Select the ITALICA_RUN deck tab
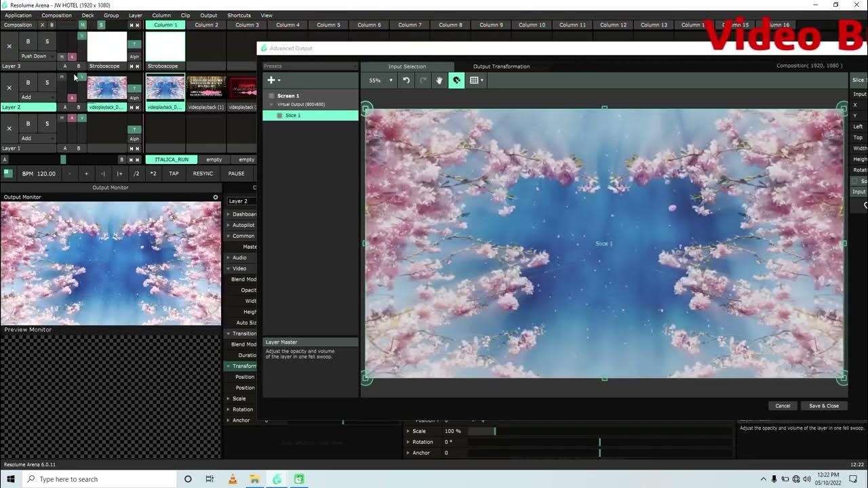This screenshot has width=868, height=488. click(172, 159)
